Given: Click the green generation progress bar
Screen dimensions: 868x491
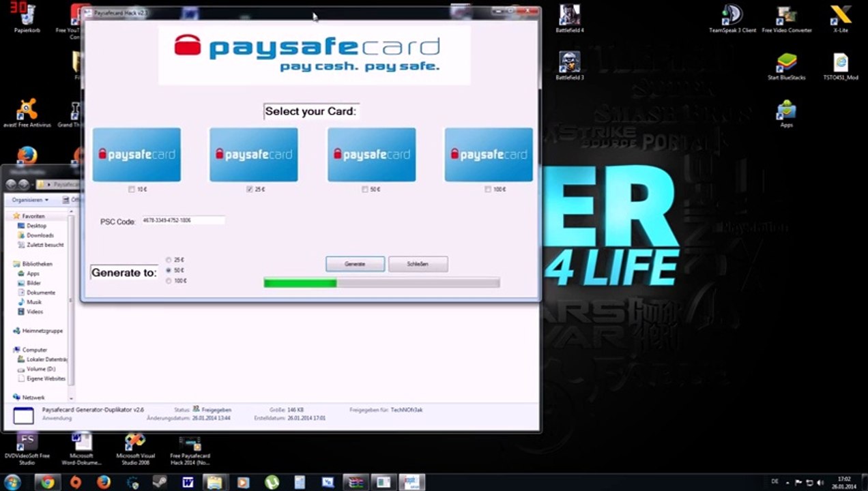Looking at the screenshot, I should (381, 282).
